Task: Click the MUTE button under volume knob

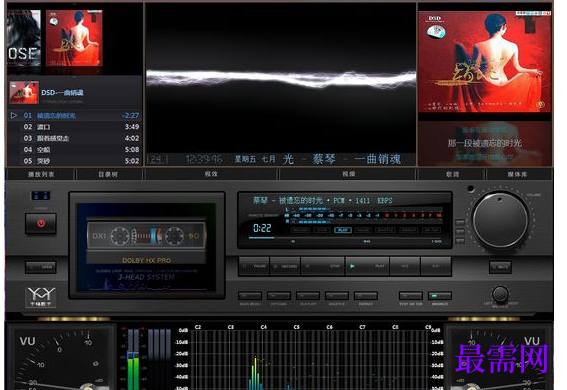Action: 500,267
